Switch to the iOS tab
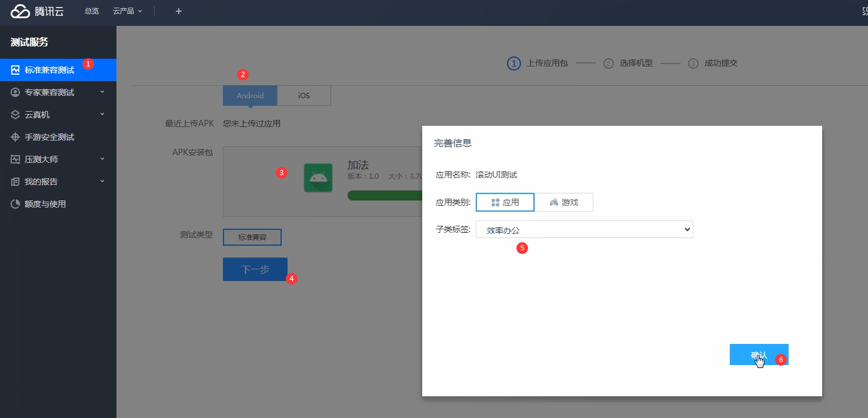This screenshot has height=418, width=868. pos(303,96)
